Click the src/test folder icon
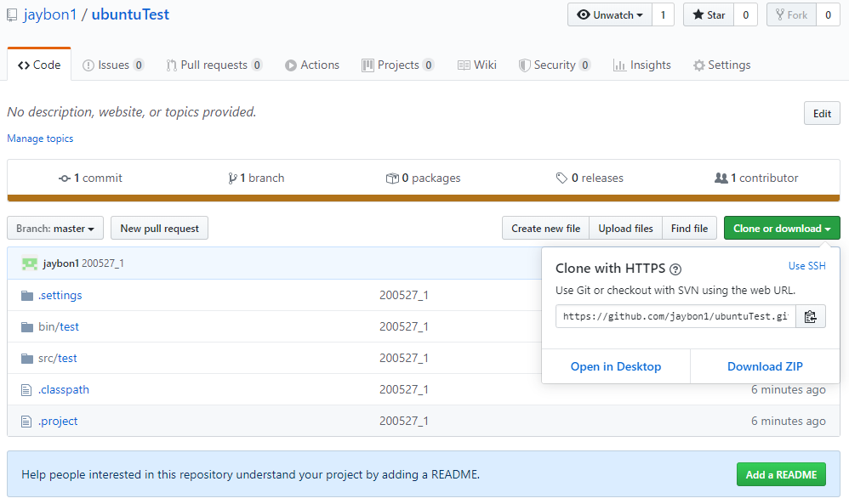This screenshot has width=849, height=504. (27, 358)
